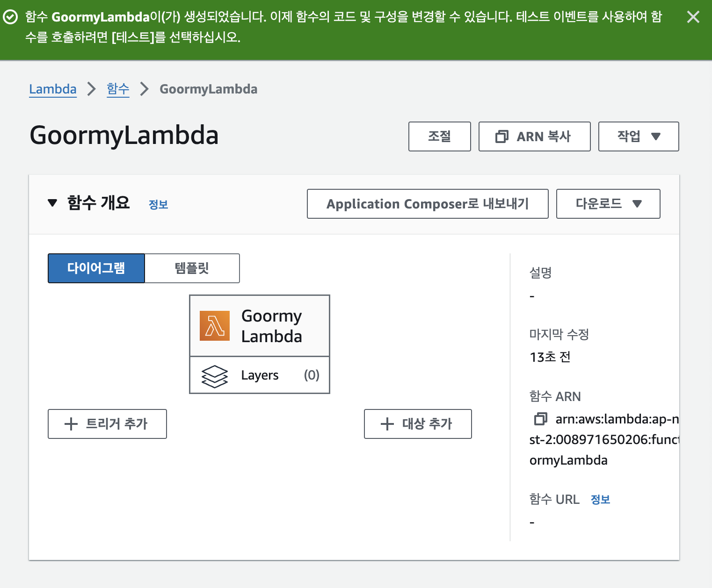Click the Layers stack icon

[x=215, y=376]
